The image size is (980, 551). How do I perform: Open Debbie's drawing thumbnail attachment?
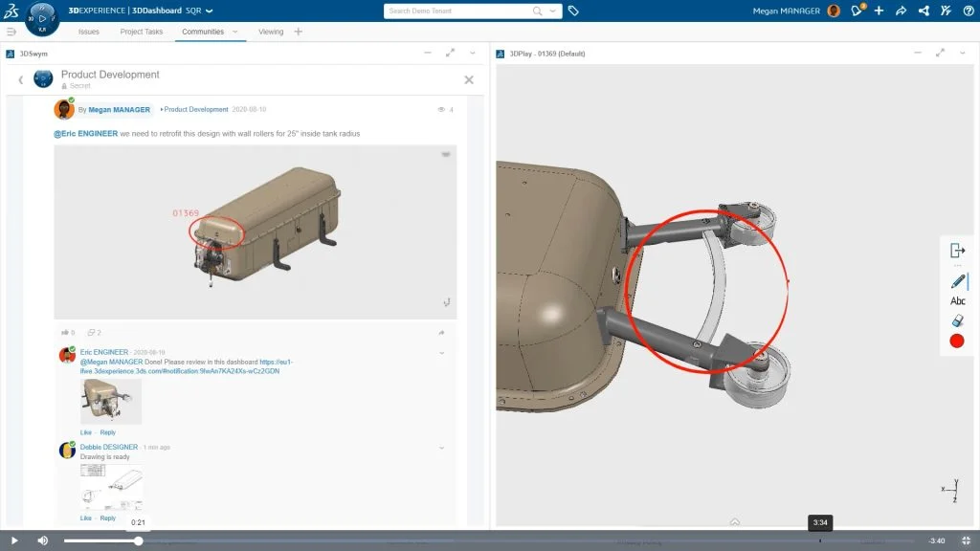112,488
